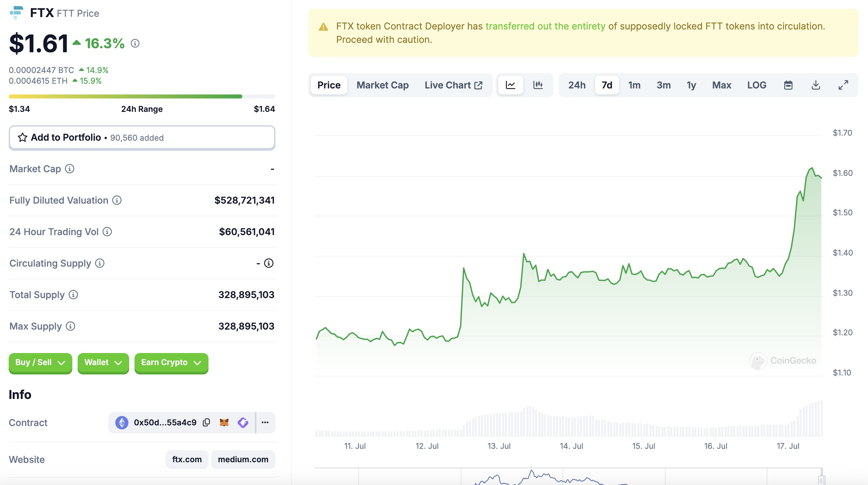Click the $1.64 range high label
868x485 pixels.
point(264,109)
